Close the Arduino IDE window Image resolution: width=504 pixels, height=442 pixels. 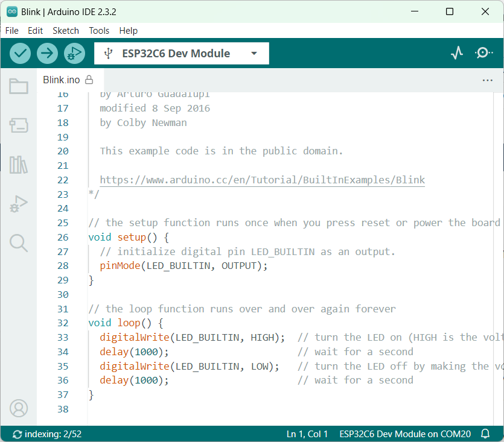coord(485,11)
